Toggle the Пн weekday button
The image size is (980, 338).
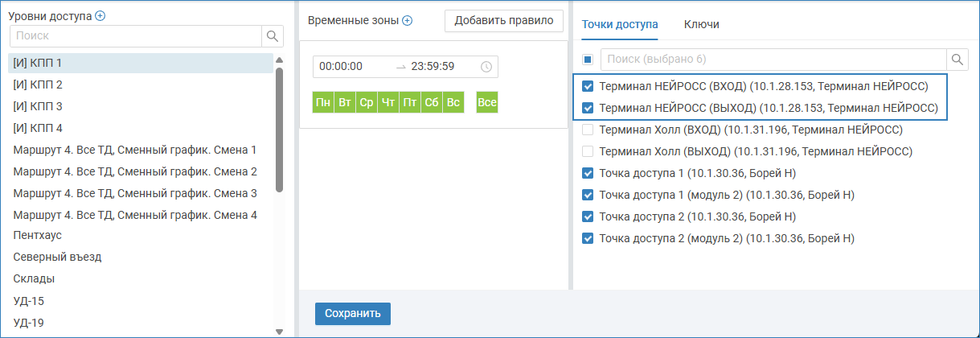tap(323, 103)
